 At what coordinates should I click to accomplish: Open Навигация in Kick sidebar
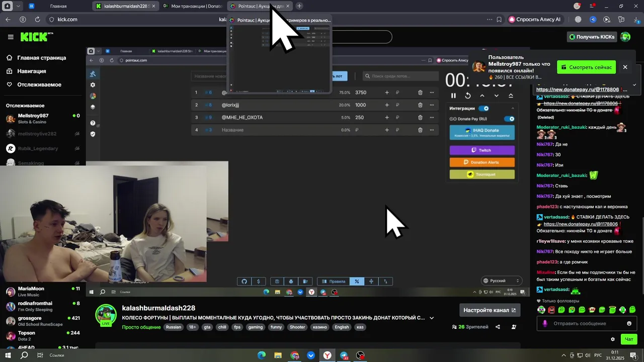pyautogui.click(x=31, y=71)
